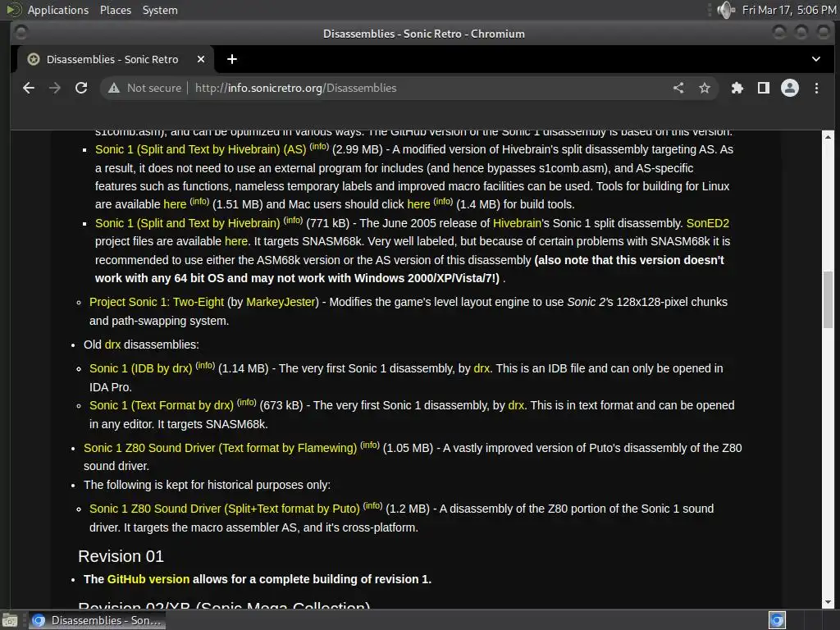Open the Places menu
840x630 pixels.
click(116, 10)
